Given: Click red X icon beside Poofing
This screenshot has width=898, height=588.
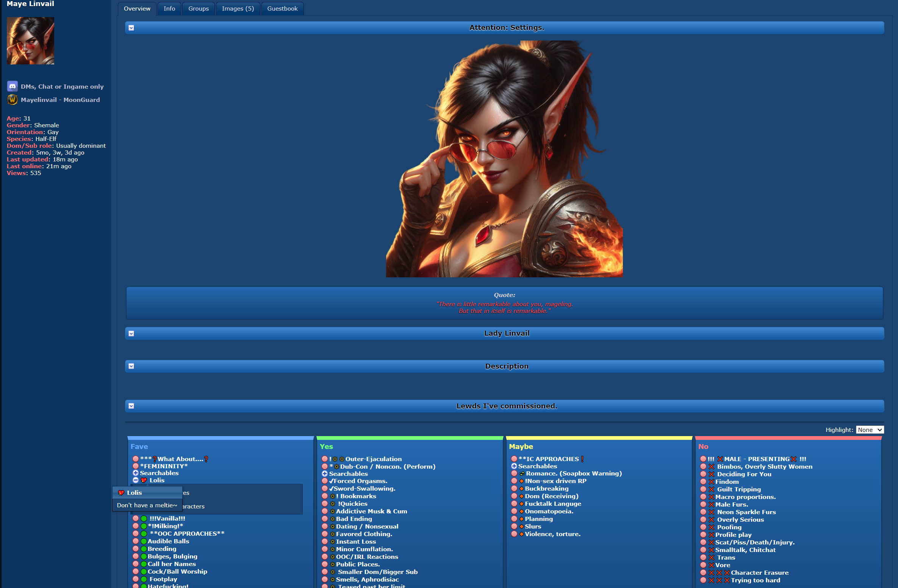Looking at the screenshot, I should tap(712, 527).
